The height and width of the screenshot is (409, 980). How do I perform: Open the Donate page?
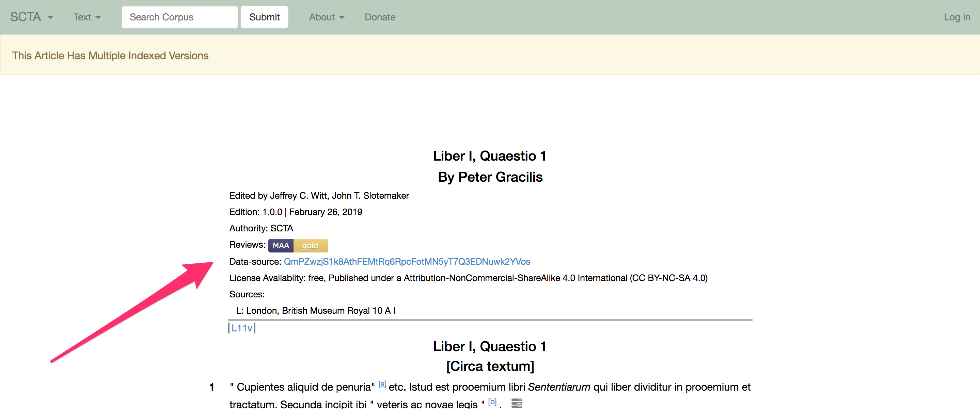(380, 17)
